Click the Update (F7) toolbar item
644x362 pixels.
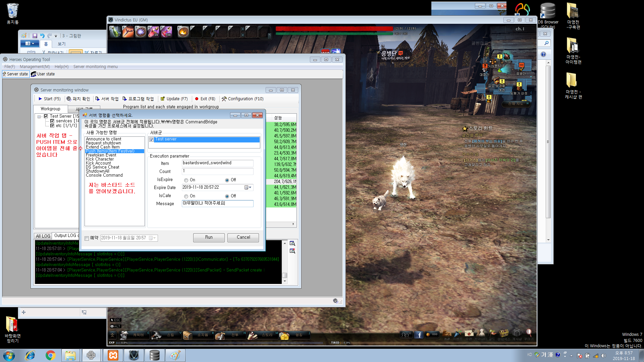(174, 99)
